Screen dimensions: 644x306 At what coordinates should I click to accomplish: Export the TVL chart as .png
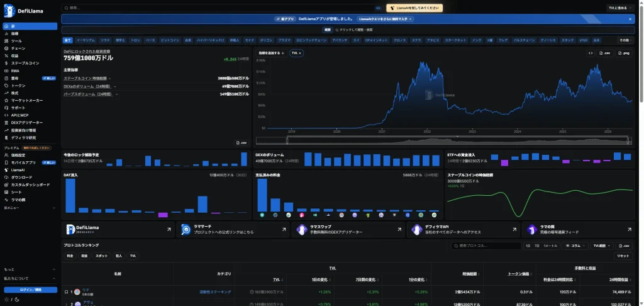point(624,53)
